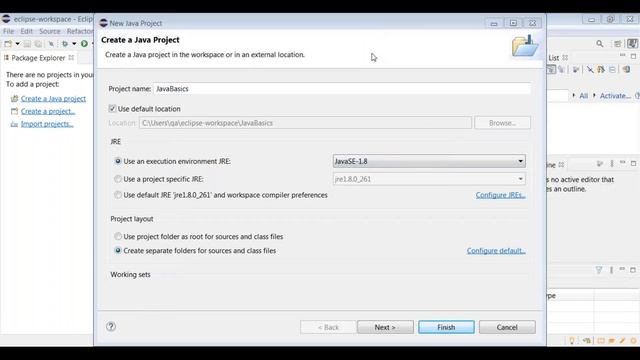Click the orange people icon in Task List toolbar
Image resolution: width=640 pixels, height=360 pixels.
(x=601, y=70)
